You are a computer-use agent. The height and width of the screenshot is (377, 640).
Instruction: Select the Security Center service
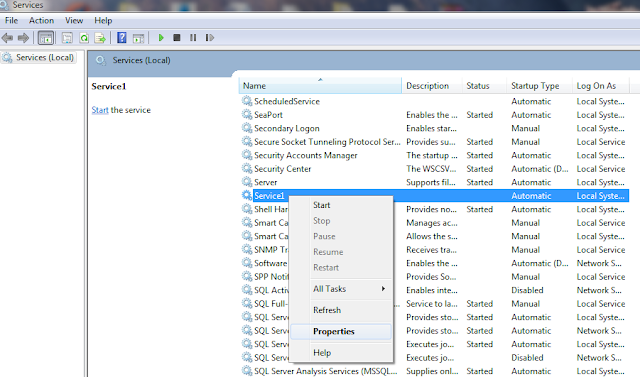tap(434, 169)
